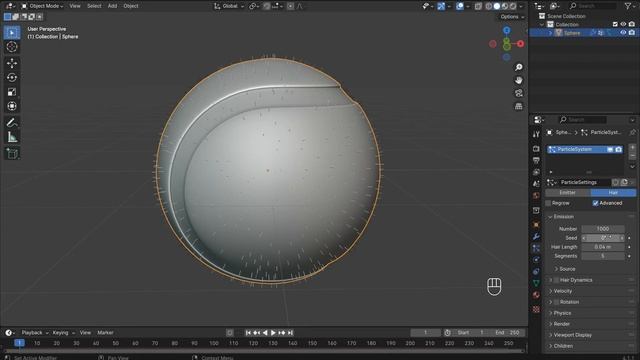Click the viewport zoom magnifier icon
Image resolution: width=640 pixels, height=360 pixels.
(x=518, y=67)
